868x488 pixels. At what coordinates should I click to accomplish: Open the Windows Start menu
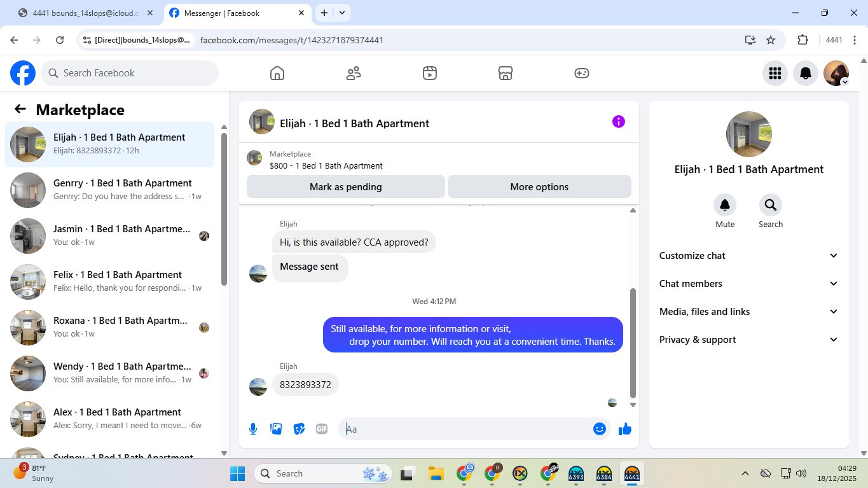237,473
